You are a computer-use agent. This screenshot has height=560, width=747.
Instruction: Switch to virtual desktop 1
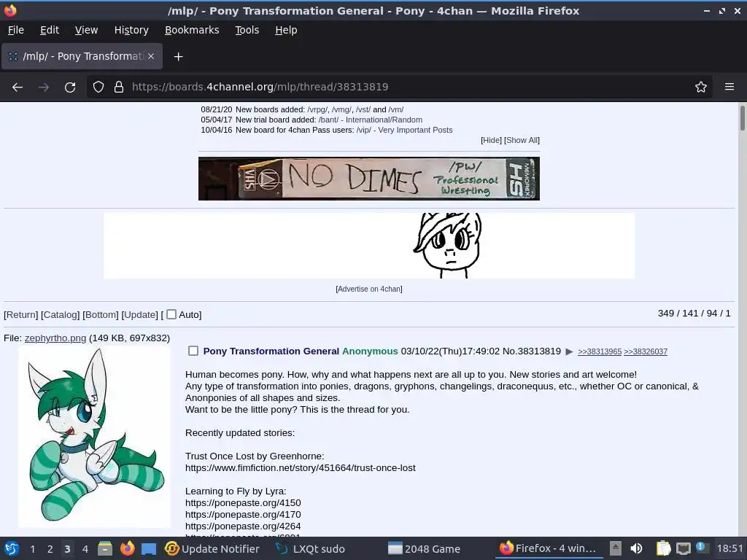[32, 548]
